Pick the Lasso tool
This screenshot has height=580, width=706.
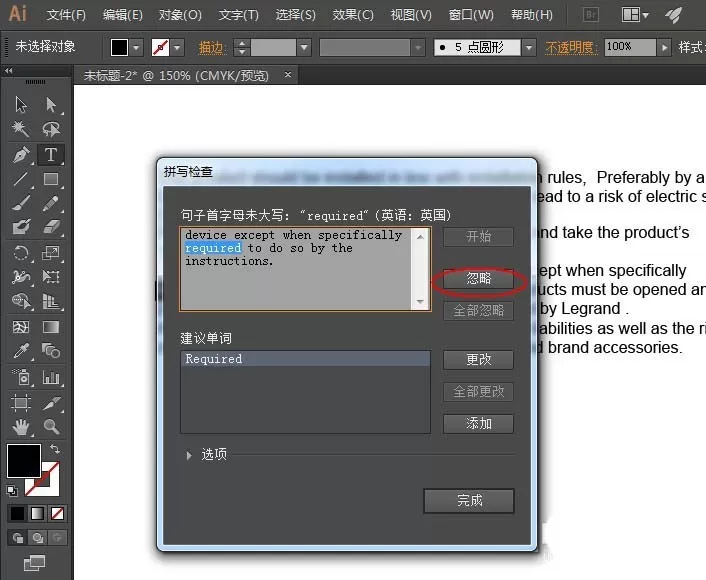50,129
